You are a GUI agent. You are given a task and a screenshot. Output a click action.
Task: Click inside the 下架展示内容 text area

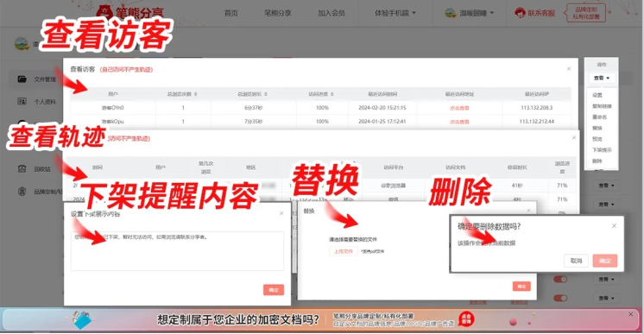click(x=177, y=251)
